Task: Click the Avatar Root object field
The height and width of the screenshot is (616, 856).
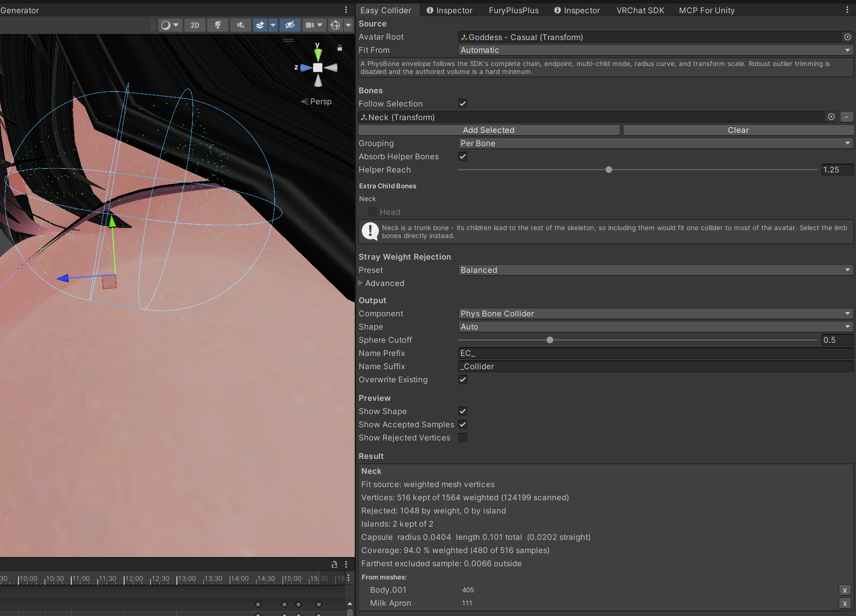Action: [x=650, y=37]
